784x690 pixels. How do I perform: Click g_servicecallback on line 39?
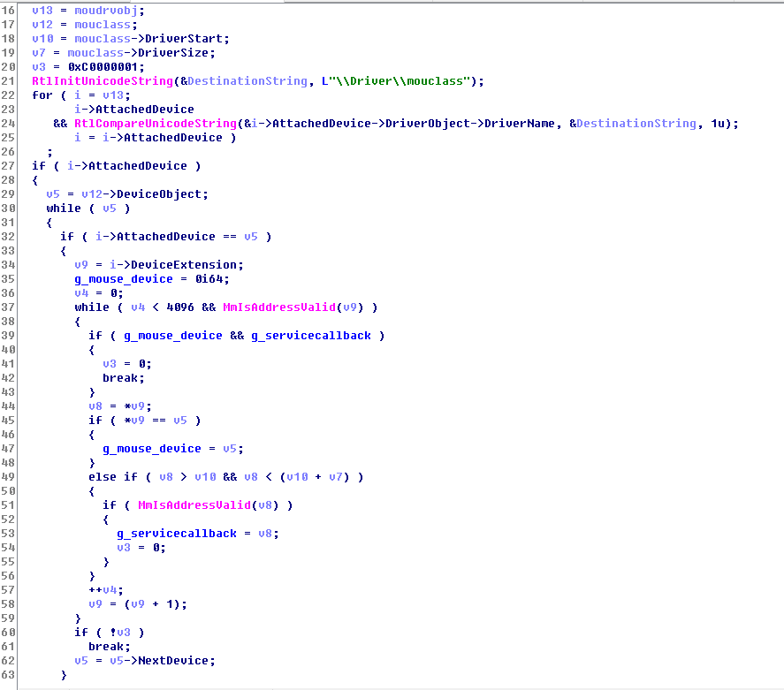click(311, 336)
